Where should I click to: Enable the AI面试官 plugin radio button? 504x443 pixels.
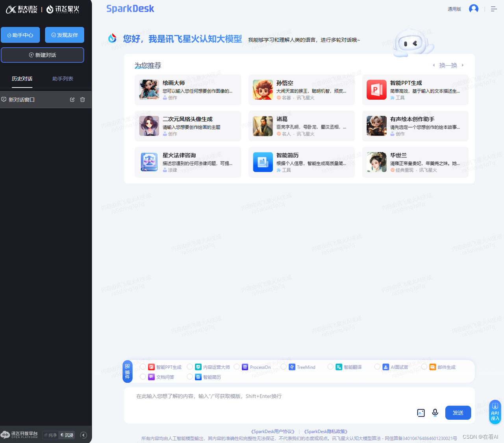(377, 367)
